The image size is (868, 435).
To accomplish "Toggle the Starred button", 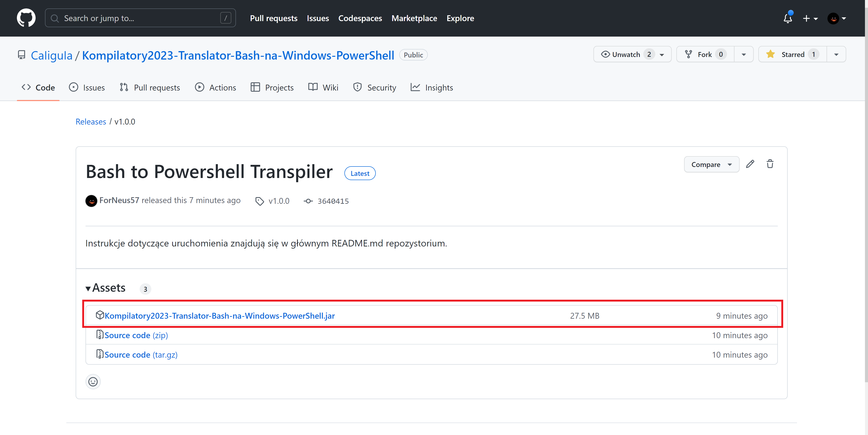I will (792, 55).
